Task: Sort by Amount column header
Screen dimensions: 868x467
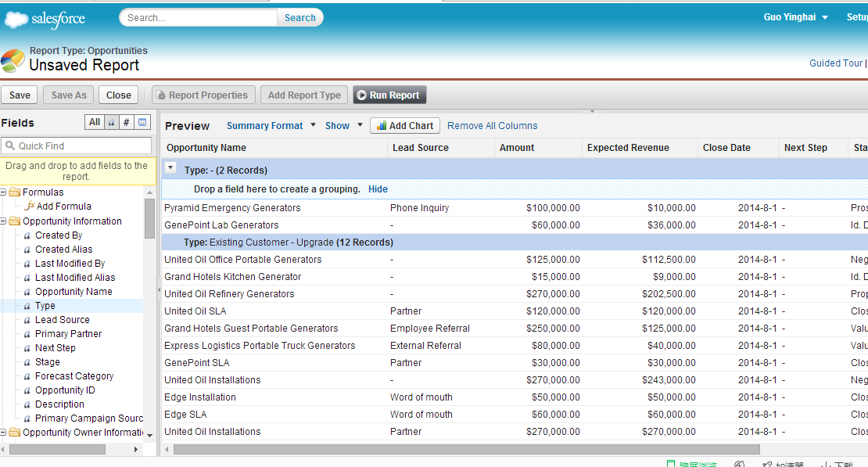Action: click(538, 148)
